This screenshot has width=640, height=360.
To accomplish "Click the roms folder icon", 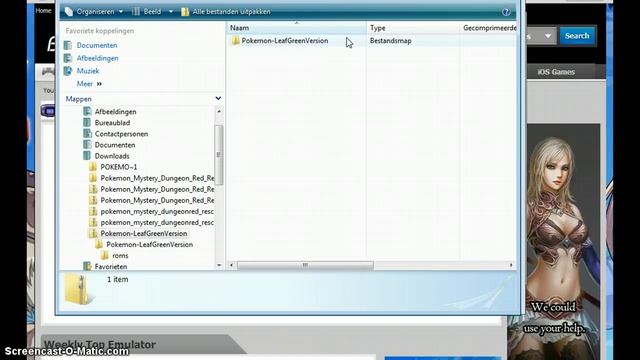I will [104, 255].
